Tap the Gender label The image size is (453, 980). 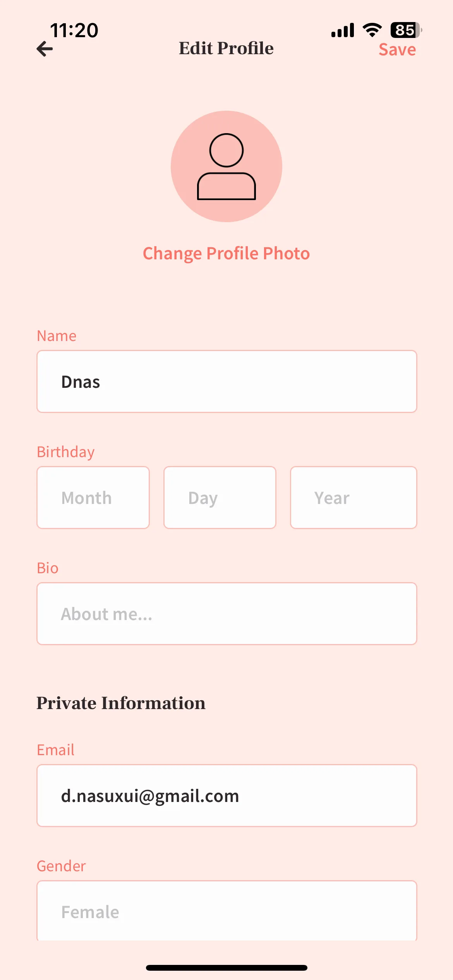pyautogui.click(x=61, y=866)
